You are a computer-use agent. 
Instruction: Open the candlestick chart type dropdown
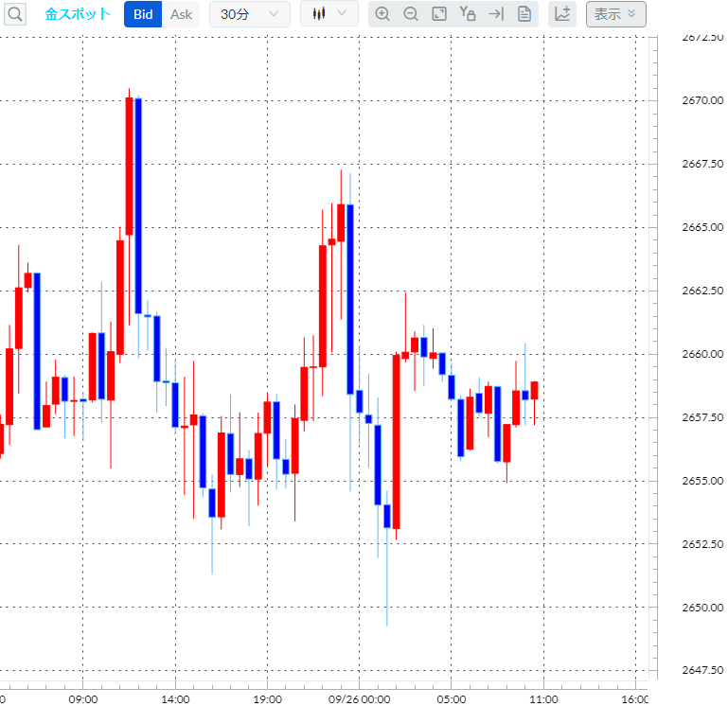329,13
